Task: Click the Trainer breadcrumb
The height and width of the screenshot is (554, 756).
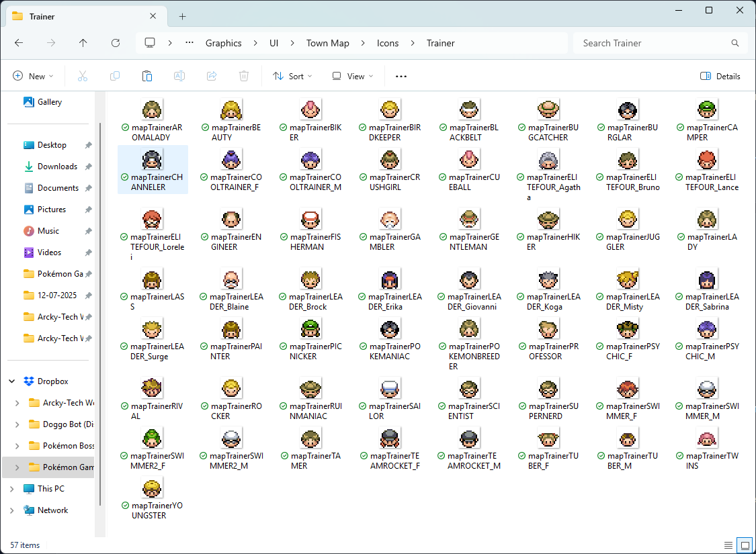Action: pos(440,43)
